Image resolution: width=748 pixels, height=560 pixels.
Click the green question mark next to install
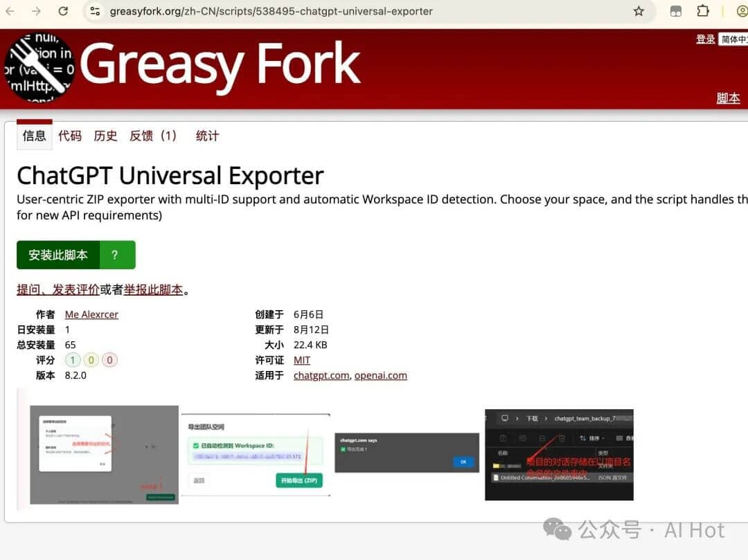(x=116, y=255)
